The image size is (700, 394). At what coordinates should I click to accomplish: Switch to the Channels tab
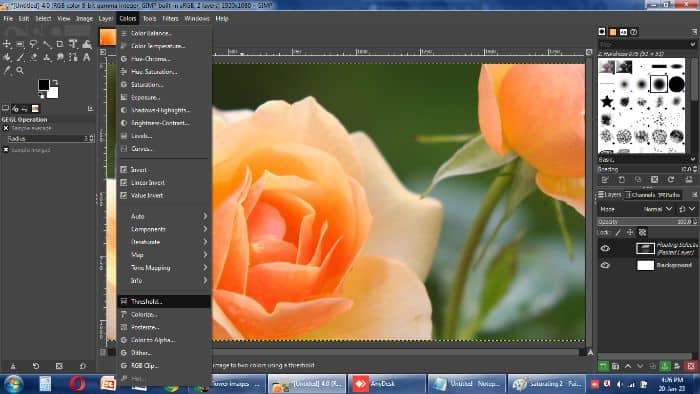coord(640,195)
